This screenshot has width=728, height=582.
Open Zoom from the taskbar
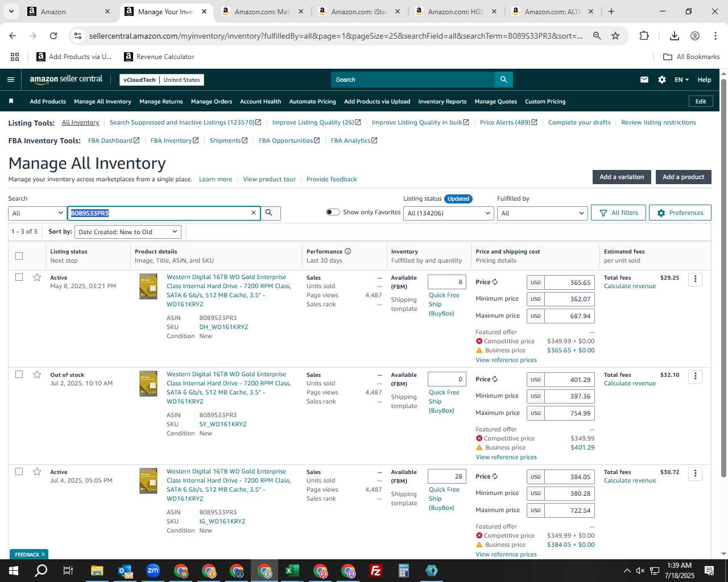152,571
